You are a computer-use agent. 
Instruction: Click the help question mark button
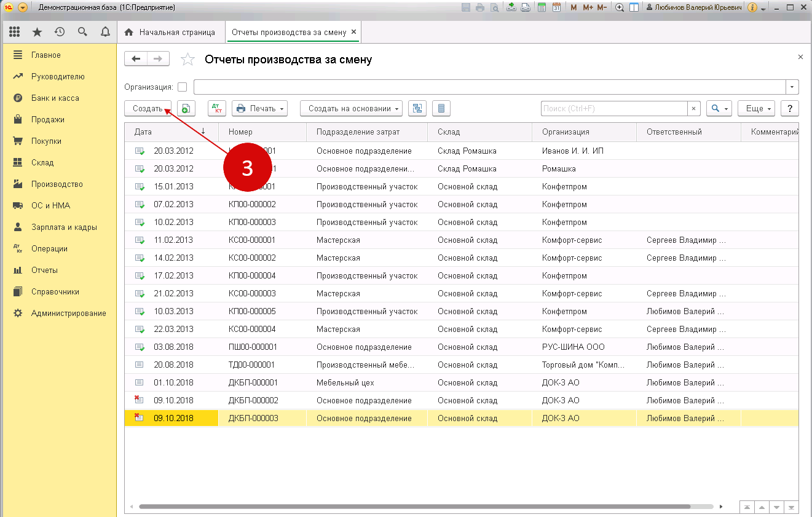790,109
